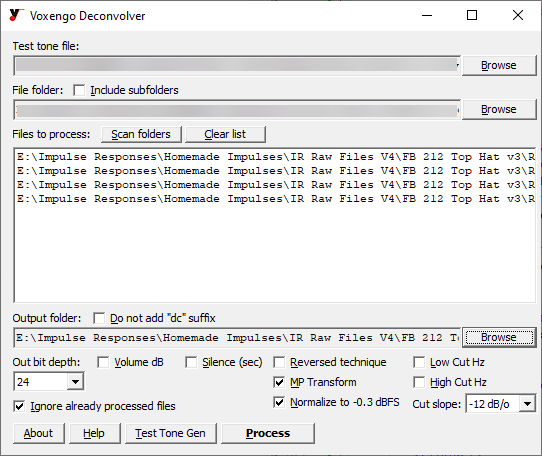Browse for the file folder

point(499,109)
